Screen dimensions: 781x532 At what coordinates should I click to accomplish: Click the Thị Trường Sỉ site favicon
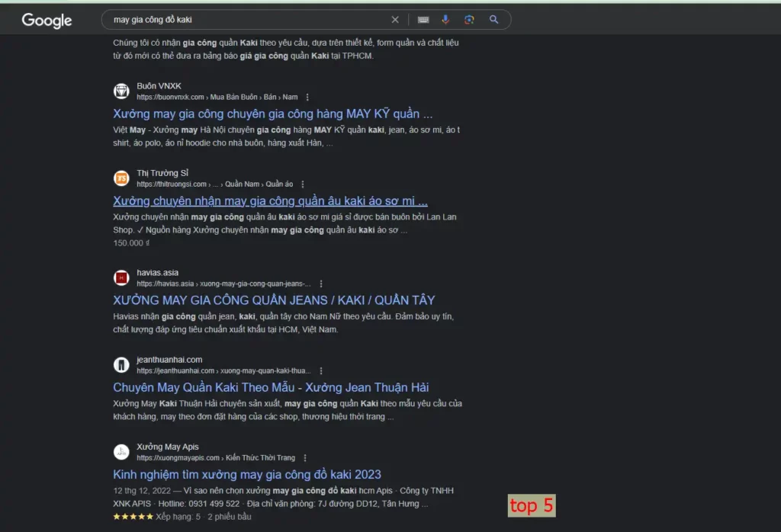pyautogui.click(x=121, y=178)
